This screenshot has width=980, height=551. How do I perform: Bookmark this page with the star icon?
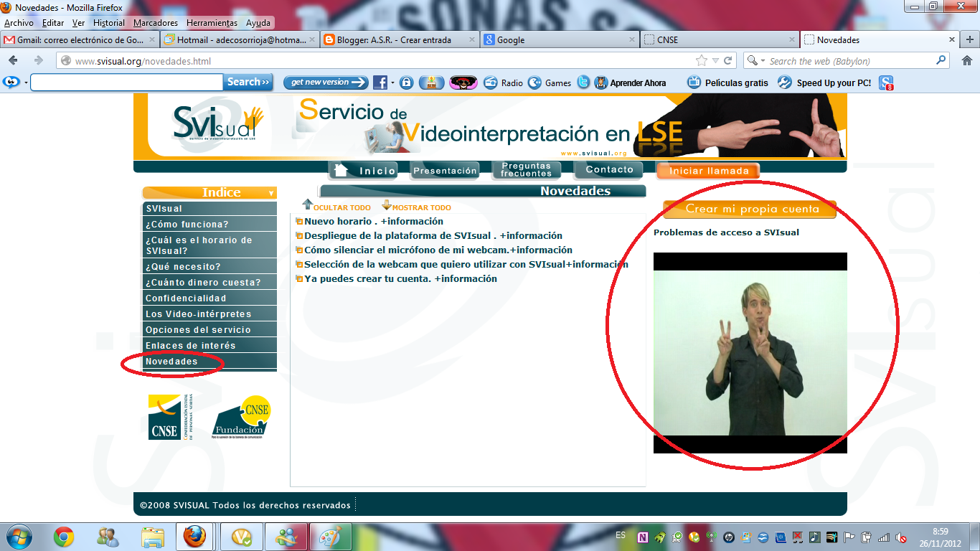702,61
